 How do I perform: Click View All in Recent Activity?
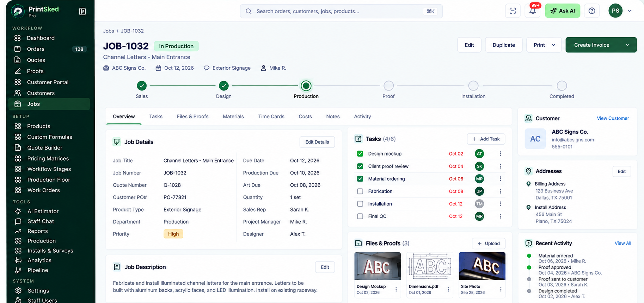point(623,243)
